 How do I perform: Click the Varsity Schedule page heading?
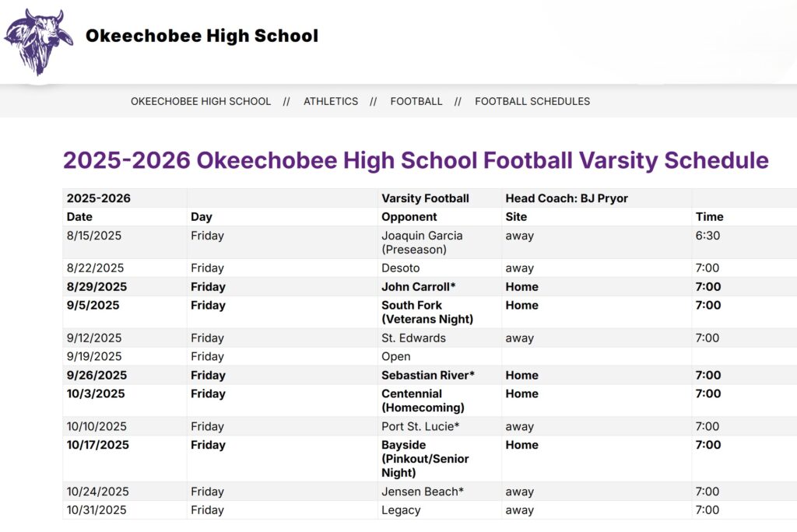(416, 160)
